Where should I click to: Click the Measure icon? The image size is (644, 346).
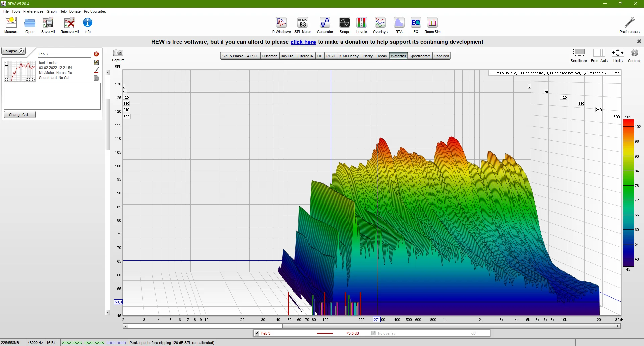click(x=11, y=25)
